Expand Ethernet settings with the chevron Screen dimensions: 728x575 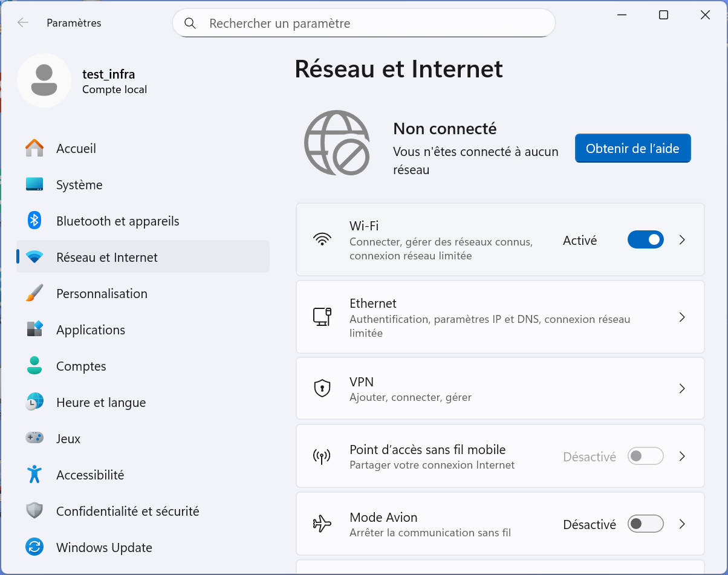click(682, 317)
